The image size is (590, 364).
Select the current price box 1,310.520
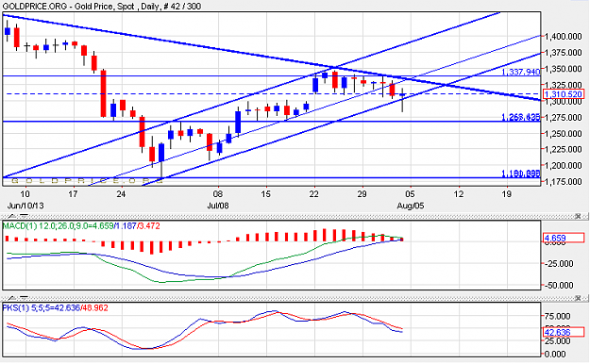pos(563,94)
